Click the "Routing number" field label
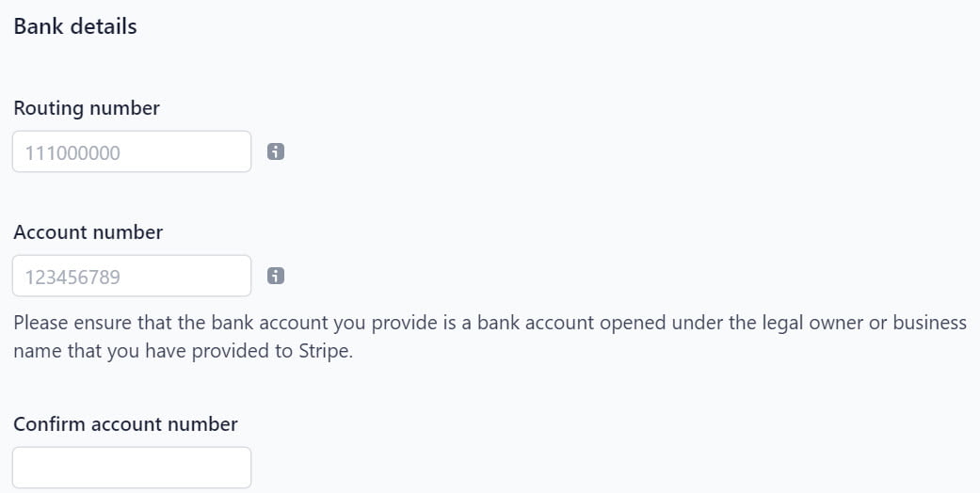This screenshot has width=980, height=493. [x=87, y=108]
